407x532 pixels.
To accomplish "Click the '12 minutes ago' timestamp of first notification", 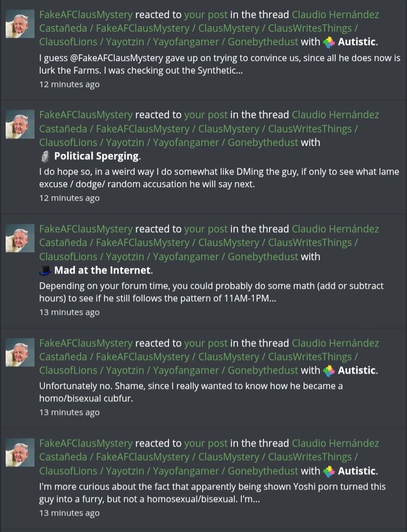I will [70, 84].
